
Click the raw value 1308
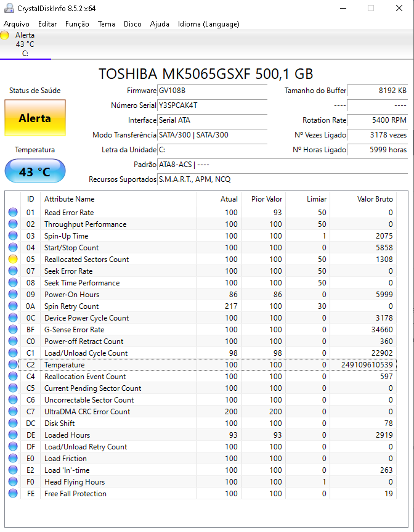pyautogui.click(x=384, y=260)
